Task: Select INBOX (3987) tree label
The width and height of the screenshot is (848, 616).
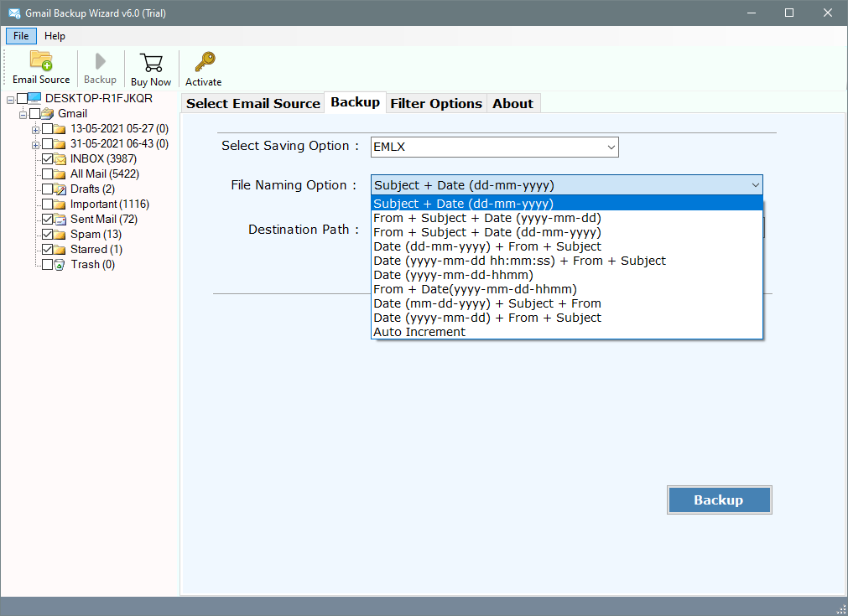Action: [103, 159]
